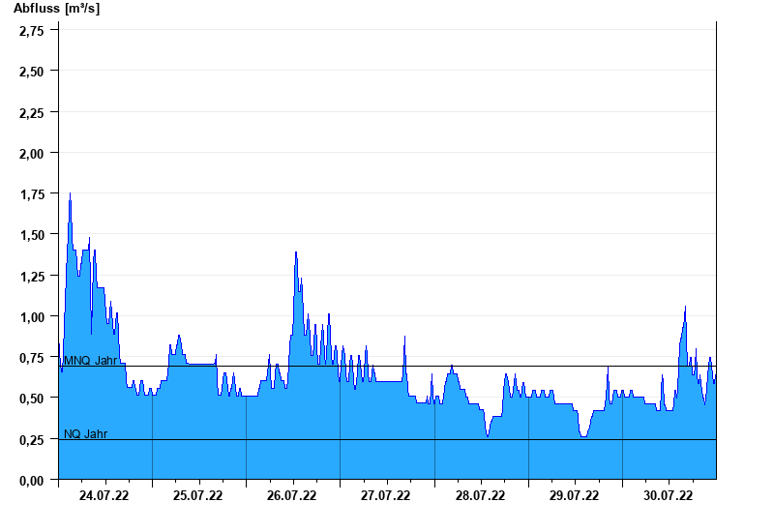Image resolution: width=774 pixels, height=532 pixels.
Task: Select the 'MNQ Jahr' threshold label
Action: tap(91, 361)
